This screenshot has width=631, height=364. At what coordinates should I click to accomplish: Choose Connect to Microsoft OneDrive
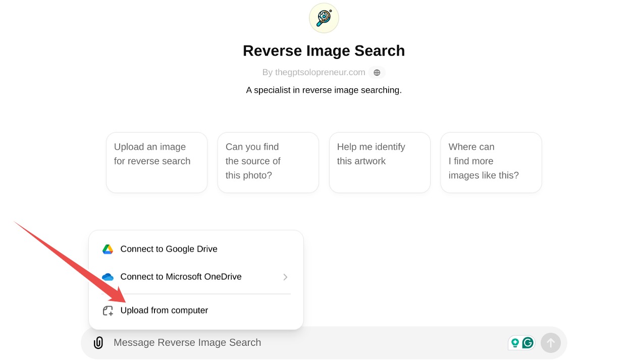click(x=181, y=276)
